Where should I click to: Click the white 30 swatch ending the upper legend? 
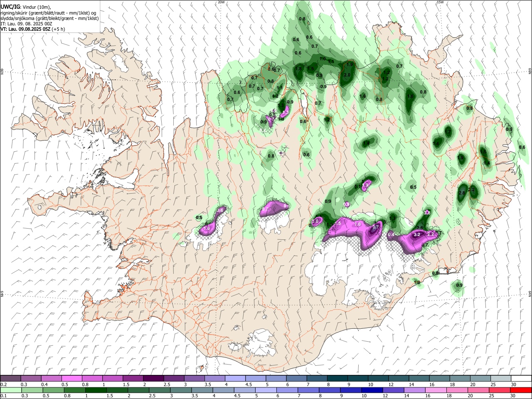coord(521,379)
